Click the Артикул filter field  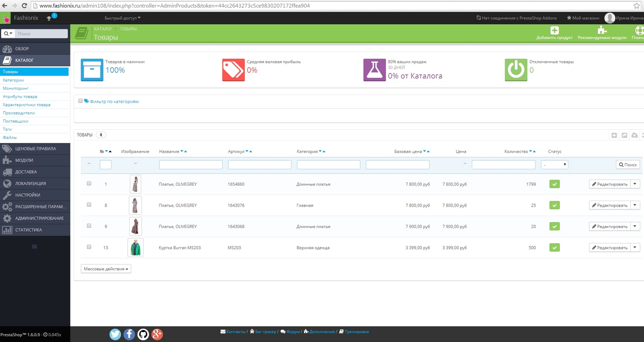(x=260, y=165)
